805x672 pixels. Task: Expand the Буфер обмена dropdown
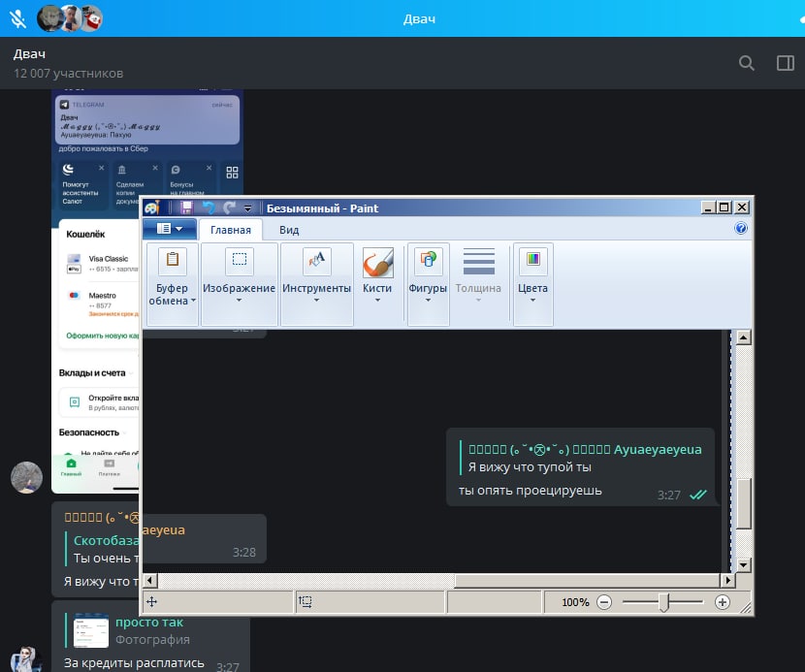(x=194, y=301)
